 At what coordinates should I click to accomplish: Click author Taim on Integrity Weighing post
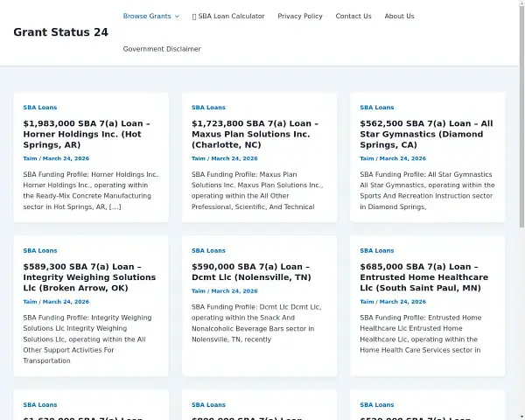point(31,302)
